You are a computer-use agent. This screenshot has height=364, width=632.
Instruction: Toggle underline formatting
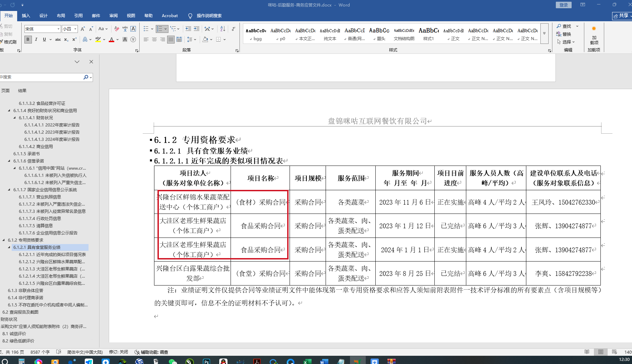(44, 40)
